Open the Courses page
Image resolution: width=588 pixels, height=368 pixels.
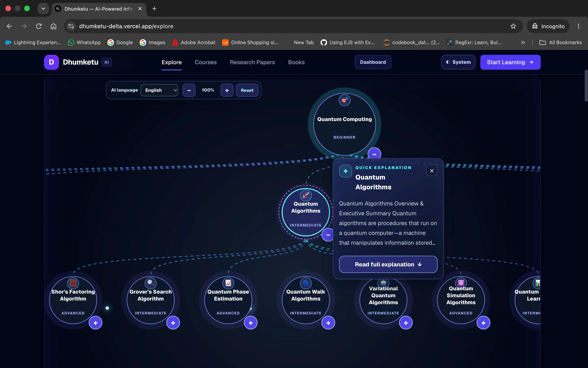point(206,62)
